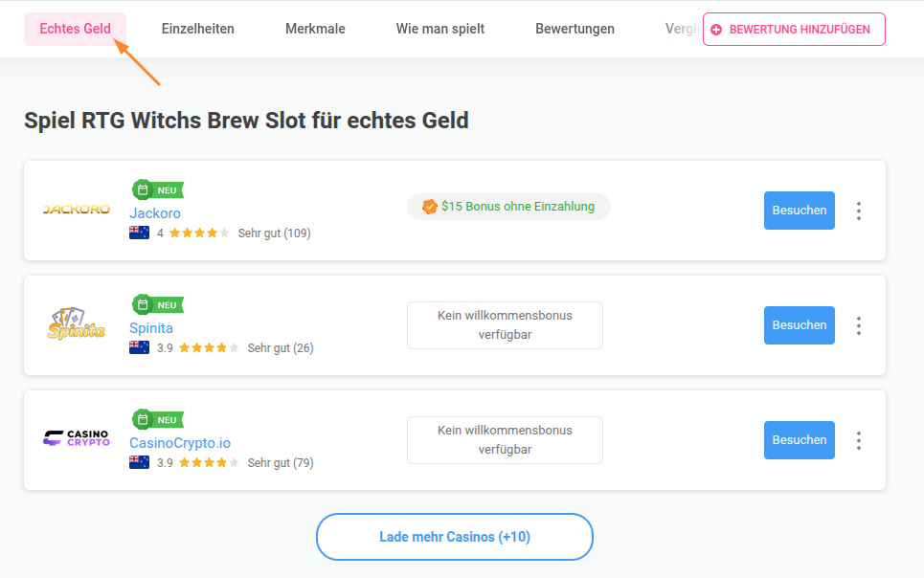Image resolution: width=924 pixels, height=578 pixels.
Task: Click the CasinoCrypto logo
Action: pos(76,437)
